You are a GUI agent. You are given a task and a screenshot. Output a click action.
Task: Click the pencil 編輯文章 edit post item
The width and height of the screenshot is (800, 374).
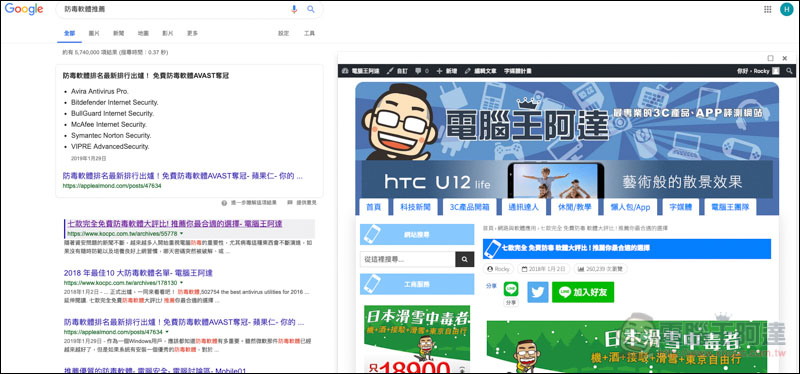(x=480, y=71)
